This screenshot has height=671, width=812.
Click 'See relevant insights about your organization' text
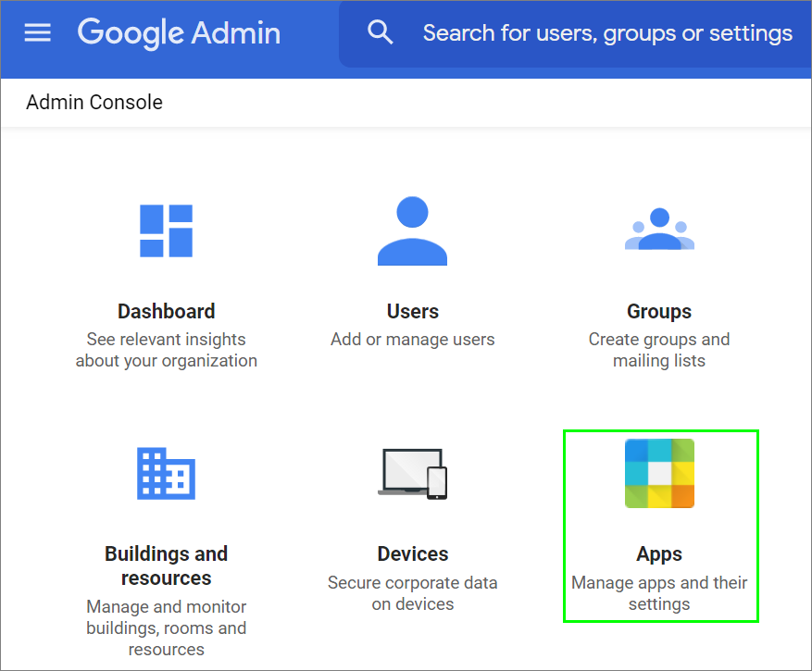(167, 350)
